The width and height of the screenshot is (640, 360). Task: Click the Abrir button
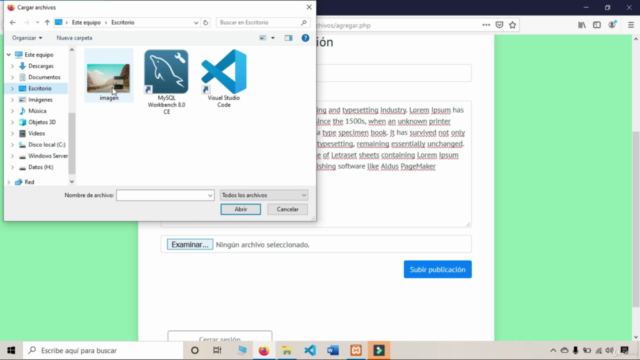click(x=240, y=209)
